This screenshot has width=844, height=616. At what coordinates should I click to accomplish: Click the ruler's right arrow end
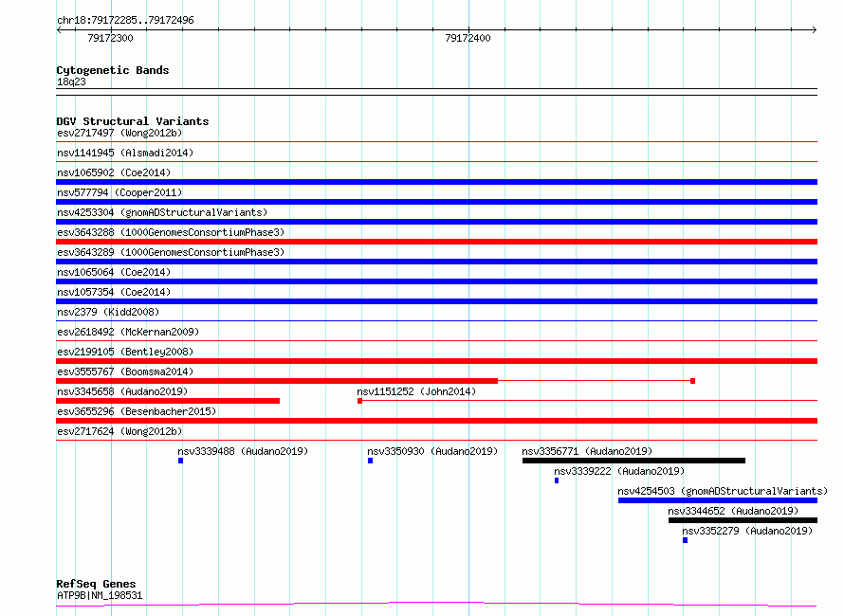click(815, 29)
